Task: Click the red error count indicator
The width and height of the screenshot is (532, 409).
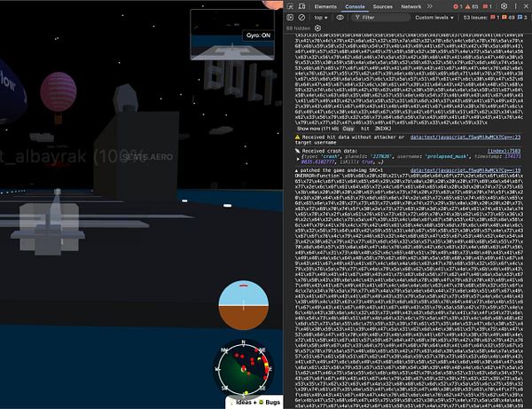Action: [x=458, y=6]
